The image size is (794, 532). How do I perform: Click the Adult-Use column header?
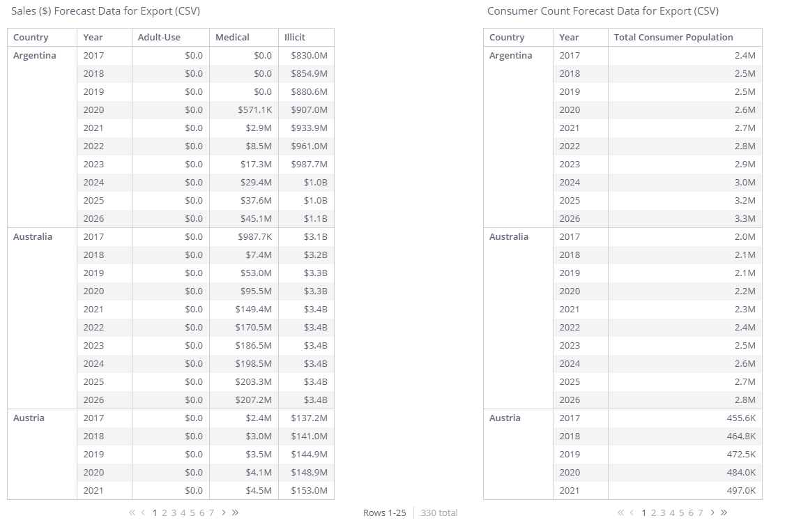pyautogui.click(x=159, y=38)
